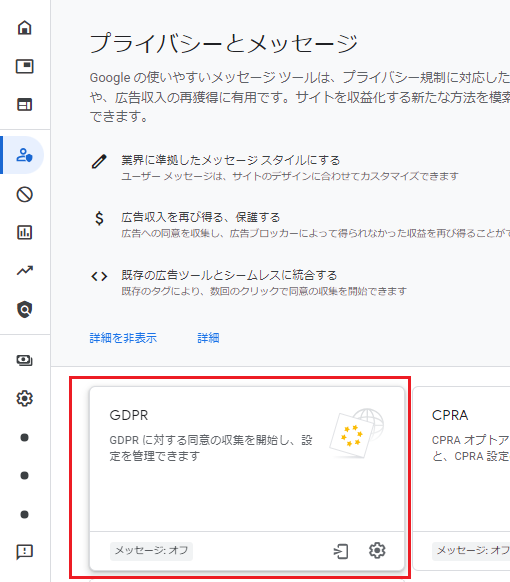510x582 pixels.
Task: Open the CPRA card title
Action: coord(450,415)
